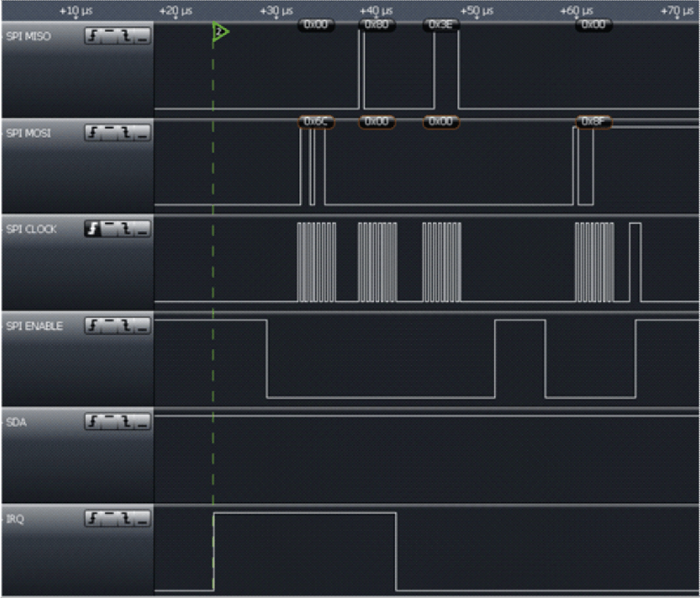Select low level trigger for SPI CLOCK

(x=142, y=228)
